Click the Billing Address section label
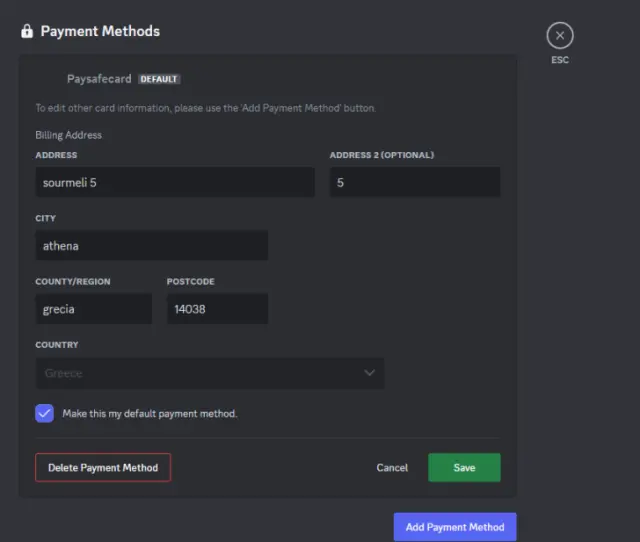 click(69, 135)
